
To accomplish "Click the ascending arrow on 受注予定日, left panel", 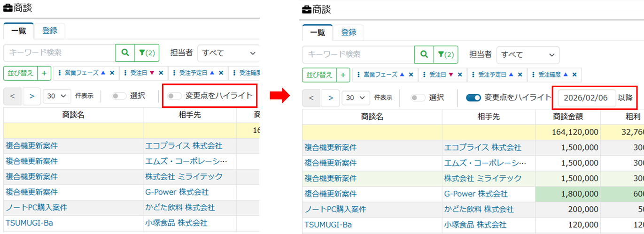I will point(212,73).
